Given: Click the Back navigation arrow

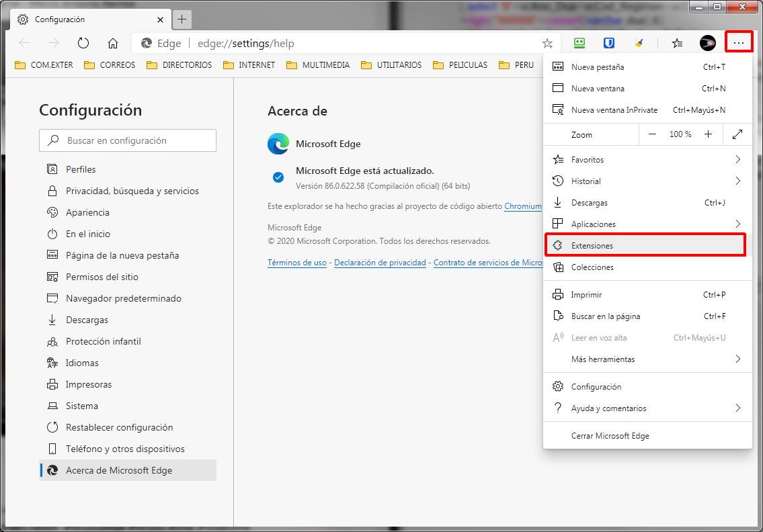Looking at the screenshot, I should click(24, 43).
